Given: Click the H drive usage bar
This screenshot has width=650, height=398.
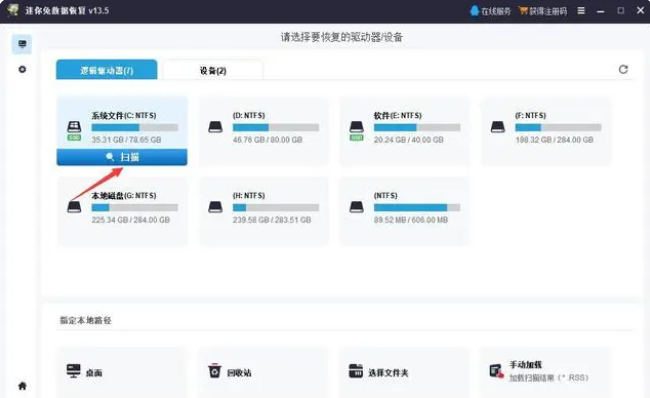Looking at the screenshot, I should click(x=276, y=207).
